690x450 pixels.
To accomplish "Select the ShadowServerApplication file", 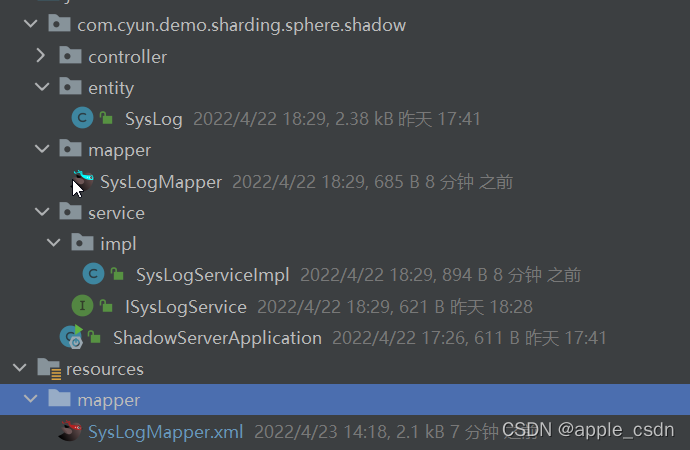I will click(x=217, y=338).
